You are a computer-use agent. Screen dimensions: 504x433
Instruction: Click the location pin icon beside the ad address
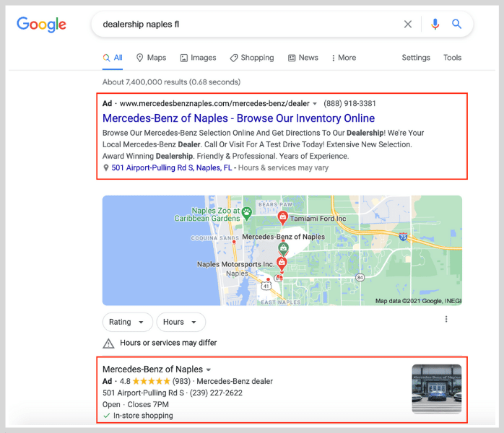(105, 167)
